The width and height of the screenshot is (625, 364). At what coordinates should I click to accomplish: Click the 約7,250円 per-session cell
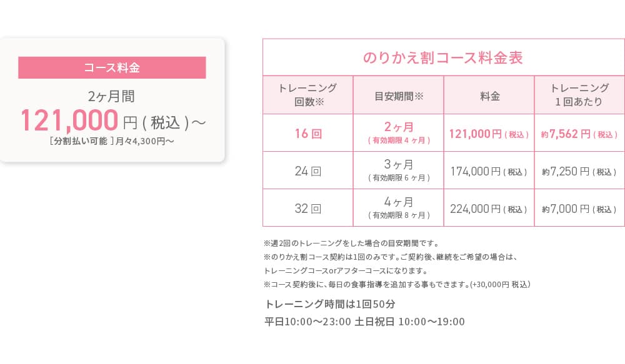[579, 171]
